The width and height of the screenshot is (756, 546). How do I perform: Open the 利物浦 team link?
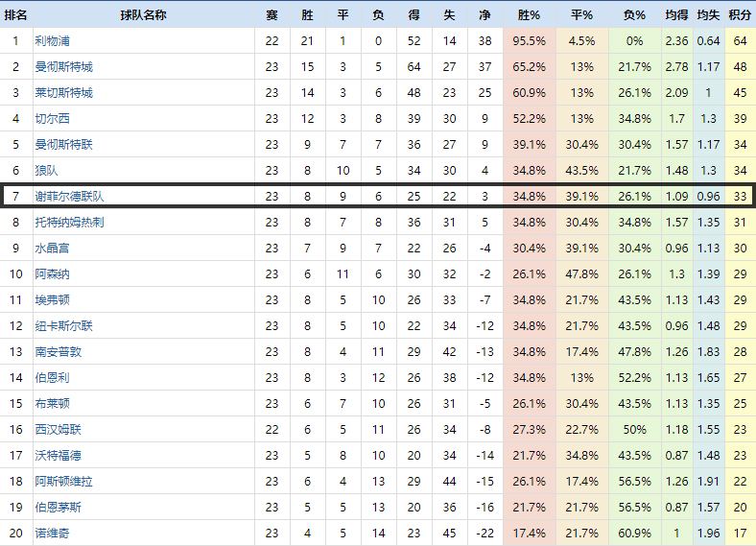[x=52, y=41]
